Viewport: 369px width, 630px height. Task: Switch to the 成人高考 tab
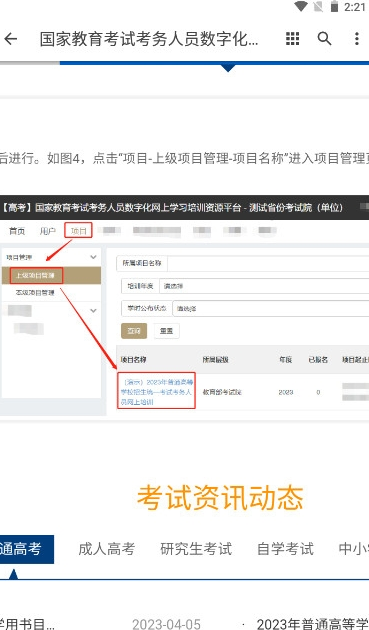[x=107, y=549]
